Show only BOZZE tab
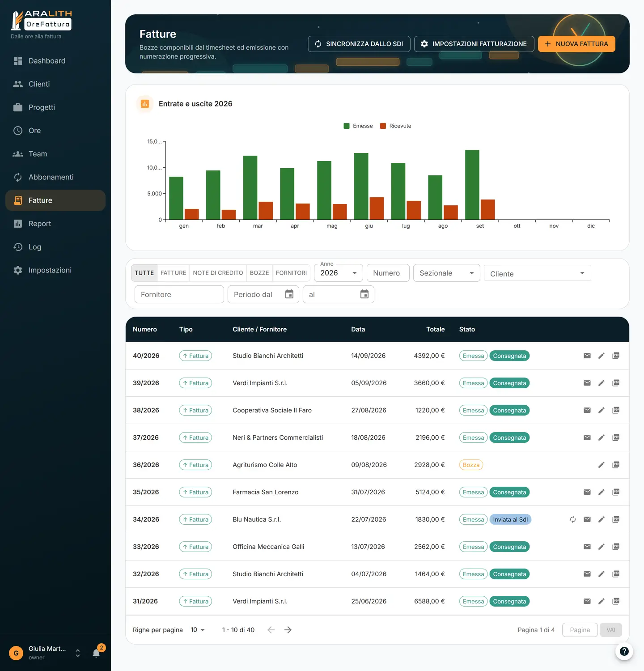 [x=259, y=273]
